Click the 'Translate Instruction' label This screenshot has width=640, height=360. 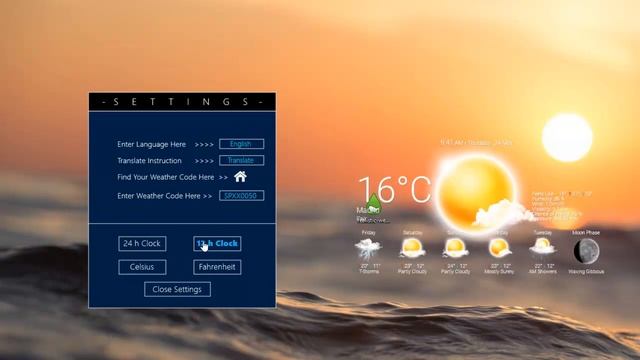pos(149,160)
